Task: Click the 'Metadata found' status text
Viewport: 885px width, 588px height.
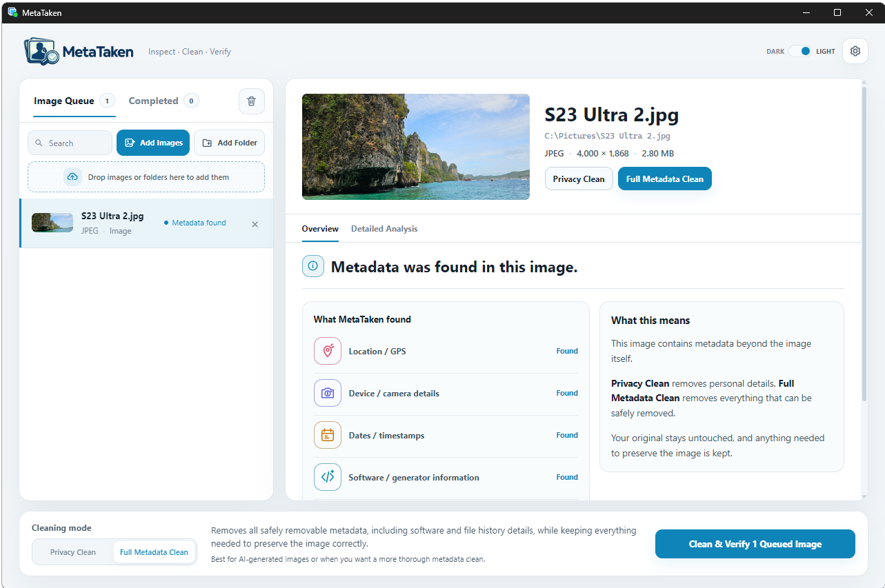Action: pos(199,223)
